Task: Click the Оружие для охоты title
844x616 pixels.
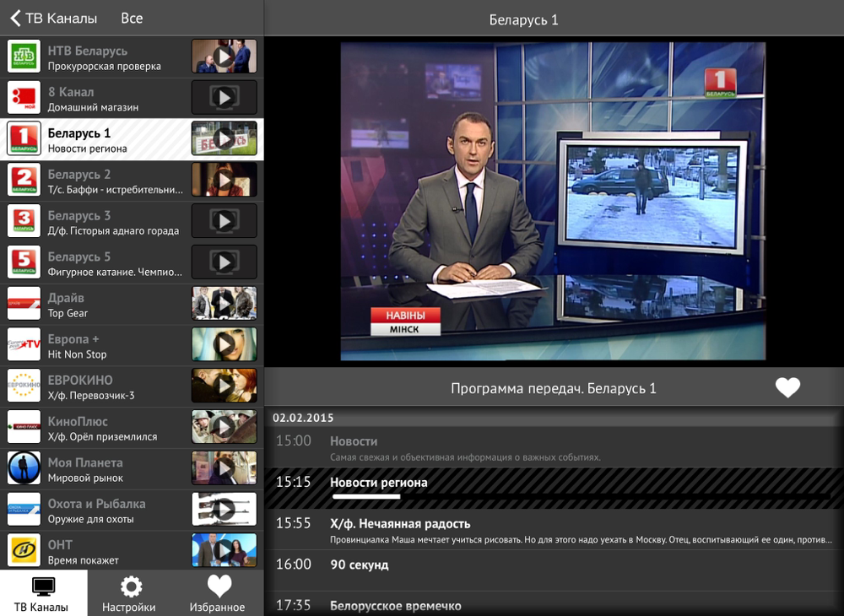Action: click(x=90, y=519)
